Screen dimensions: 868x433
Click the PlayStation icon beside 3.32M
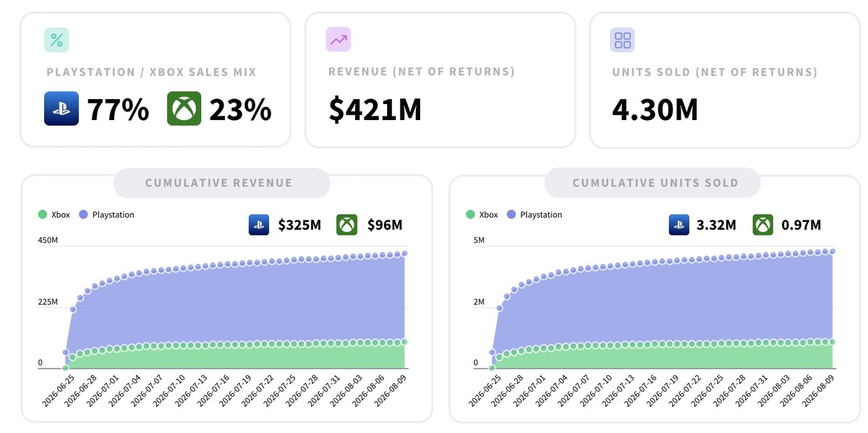pyautogui.click(x=679, y=225)
